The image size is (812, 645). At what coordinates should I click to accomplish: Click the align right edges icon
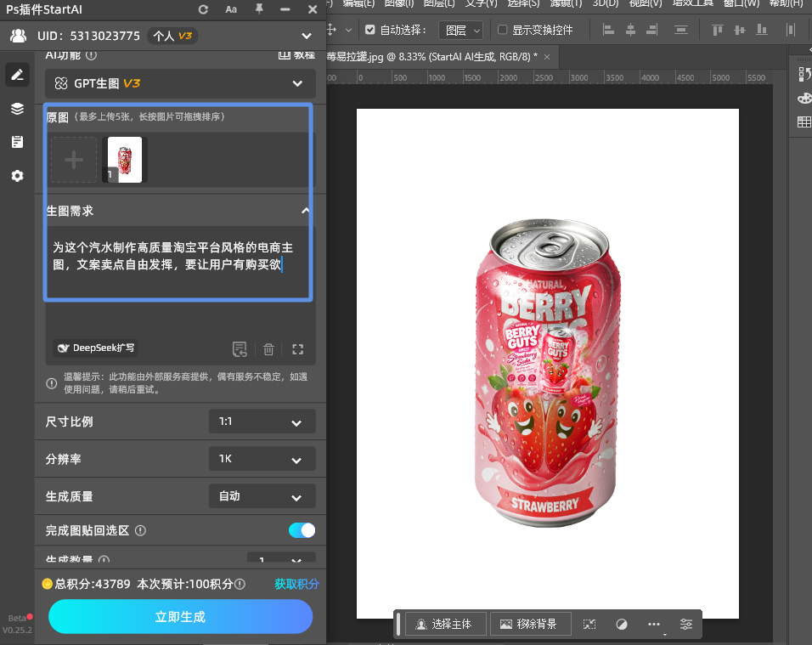point(652,30)
